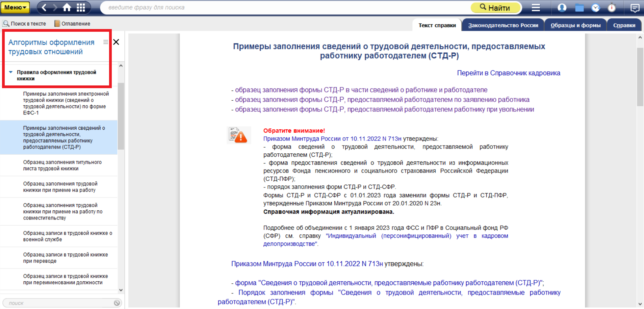Viewport: 644px width, 309px height.
Task: Open Приказом Минтруда link below notice box
Action: 307,264
